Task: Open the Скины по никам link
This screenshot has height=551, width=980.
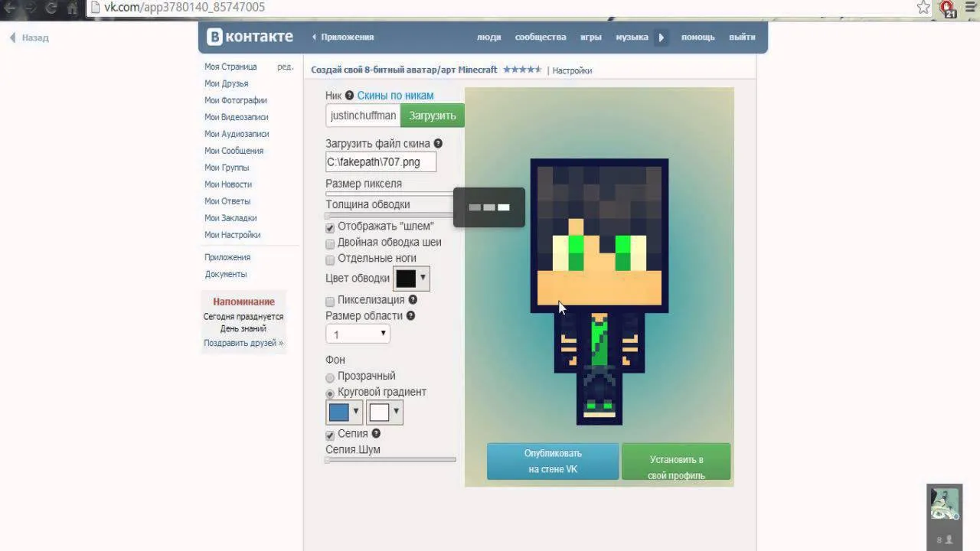Action: (395, 96)
